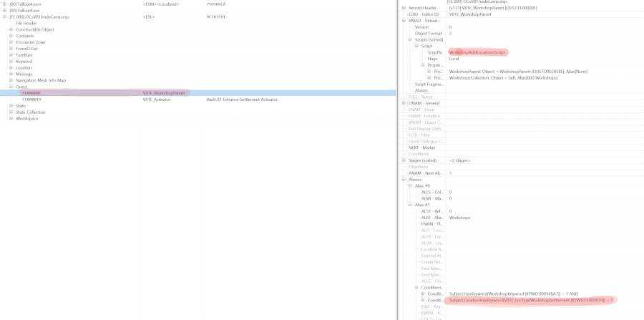Expand the Furniture group

pos(11,55)
